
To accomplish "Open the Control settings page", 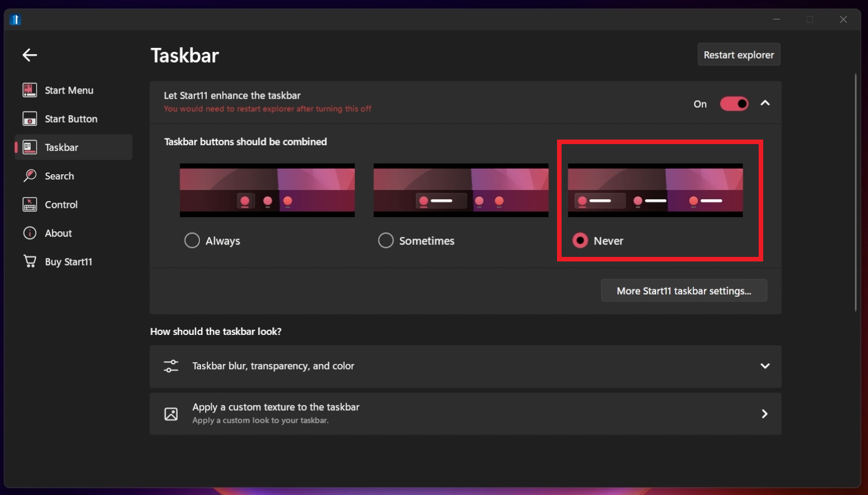I will point(73,204).
